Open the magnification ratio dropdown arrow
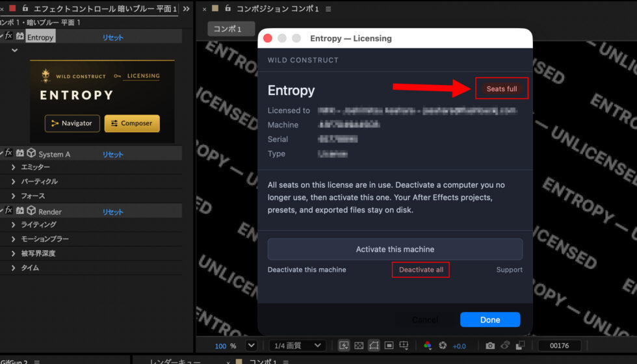The width and height of the screenshot is (637, 364). [x=252, y=345]
